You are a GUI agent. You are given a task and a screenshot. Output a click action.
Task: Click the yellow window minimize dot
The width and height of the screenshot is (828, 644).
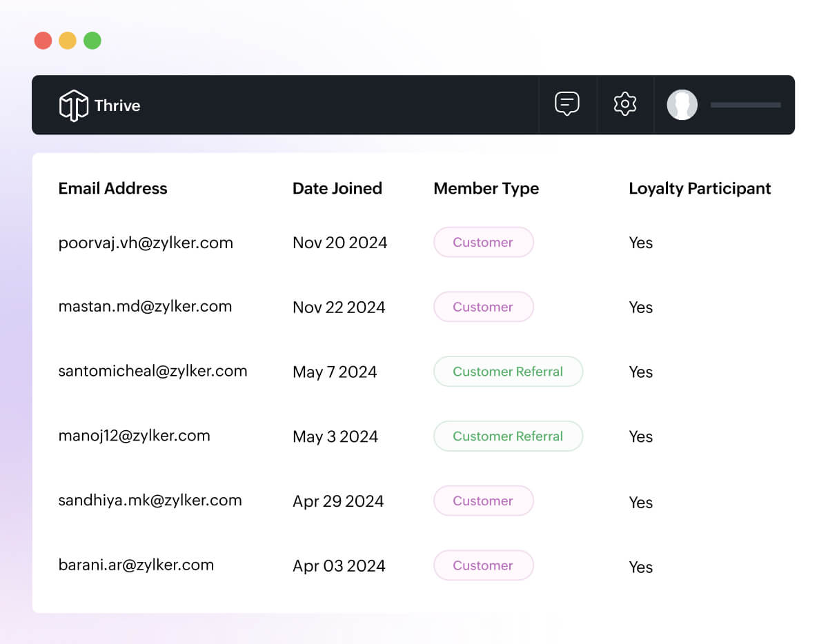click(x=68, y=41)
